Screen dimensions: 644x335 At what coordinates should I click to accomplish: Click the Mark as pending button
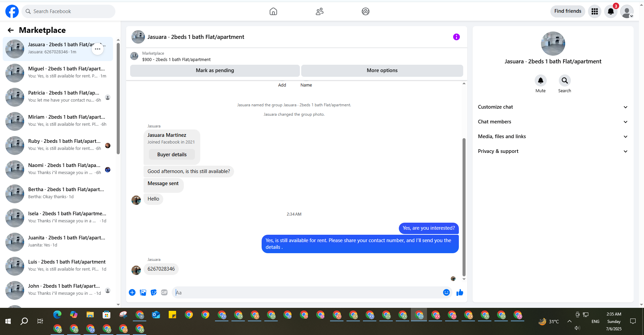(215, 70)
